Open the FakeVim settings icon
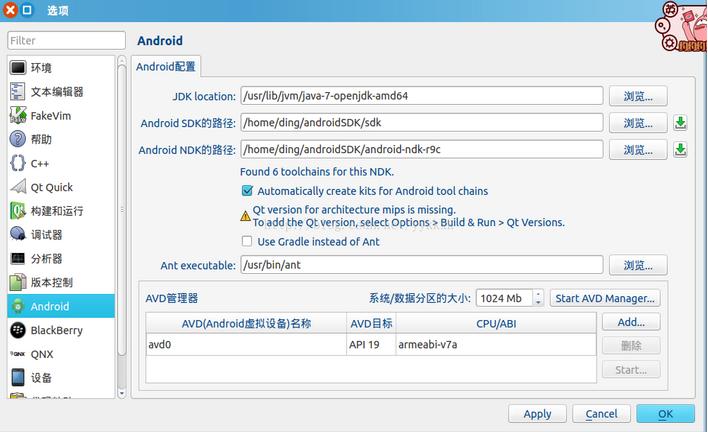 18,116
